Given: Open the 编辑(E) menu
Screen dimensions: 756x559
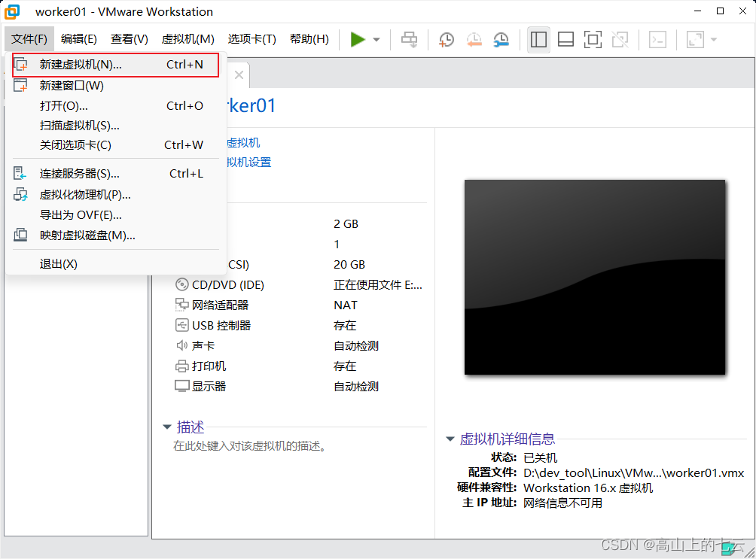Looking at the screenshot, I should (x=79, y=39).
